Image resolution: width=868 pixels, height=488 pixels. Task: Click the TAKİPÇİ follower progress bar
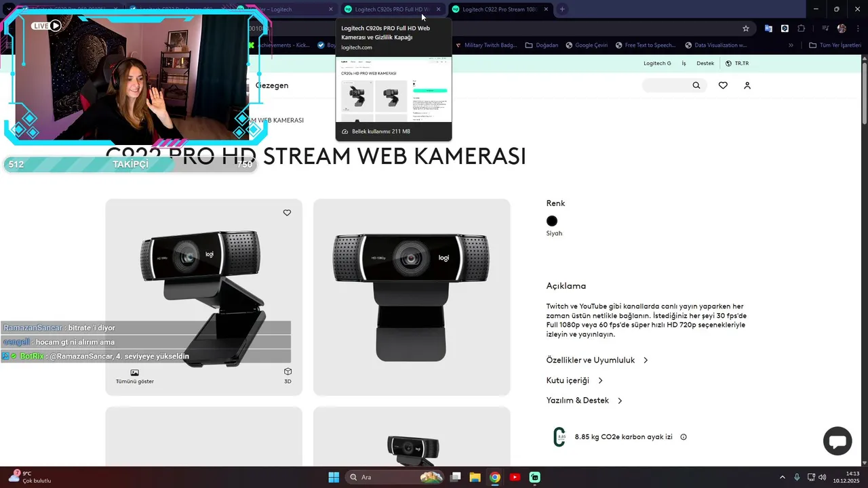pyautogui.click(x=130, y=165)
